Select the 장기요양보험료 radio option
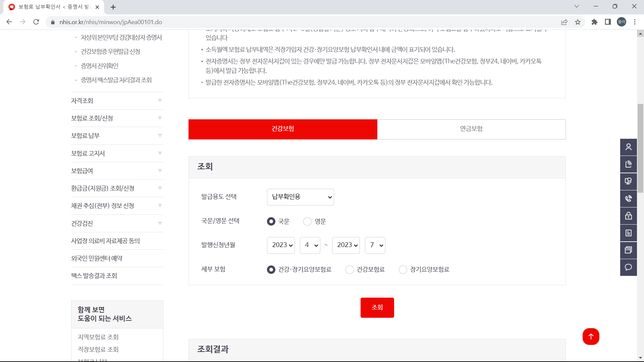This screenshot has height=362, width=644. click(402, 269)
